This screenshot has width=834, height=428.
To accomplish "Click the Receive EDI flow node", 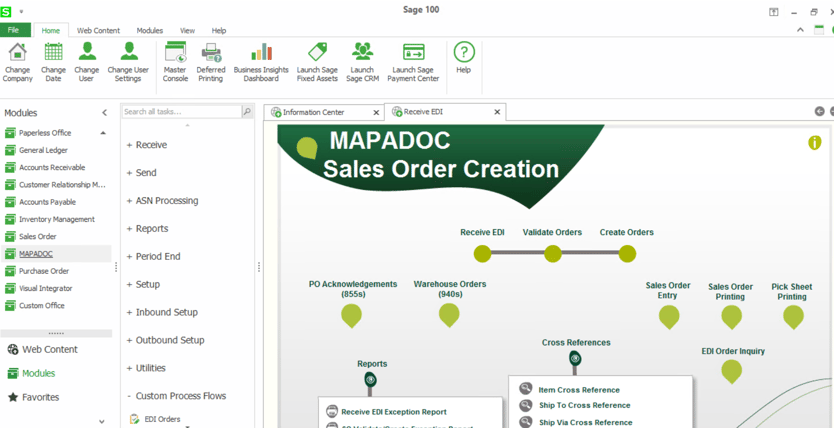I will pyautogui.click(x=482, y=254).
